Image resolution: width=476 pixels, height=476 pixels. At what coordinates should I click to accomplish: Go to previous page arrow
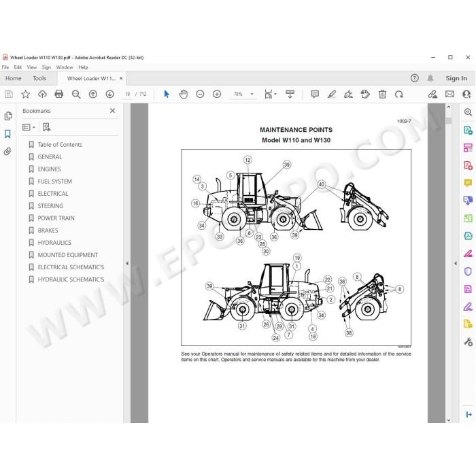coord(93,94)
